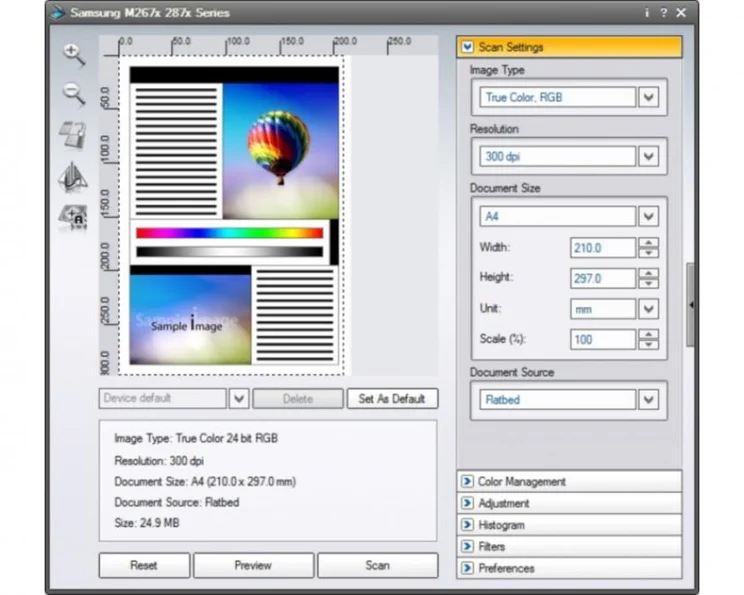744x595 pixels.
Task: Collapse the Scan Settings section
Action: coord(466,47)
